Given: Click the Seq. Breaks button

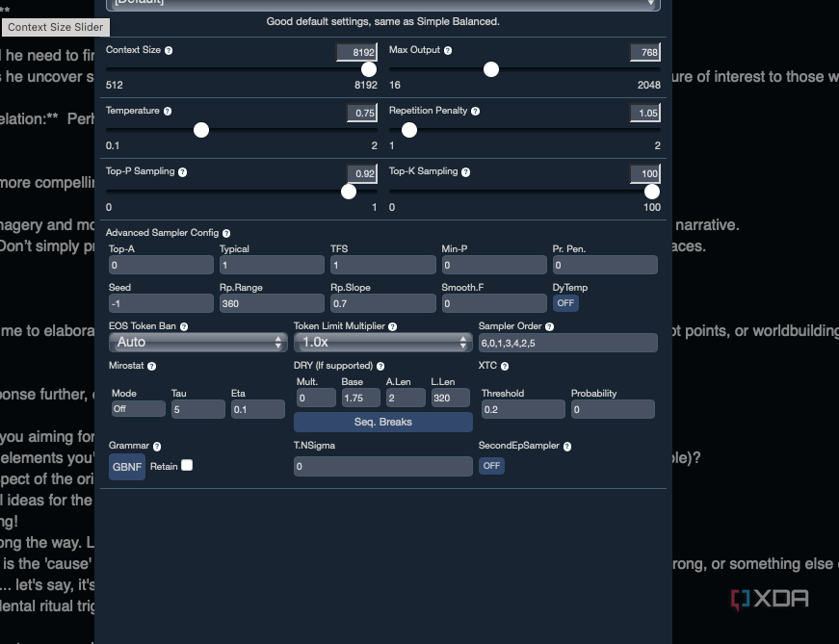Looking at the screenshot, I should click(x=383, y=422).
